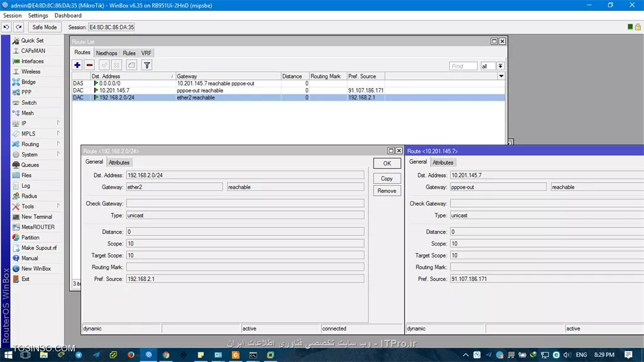
Task: Open the Partition section
Action: click(30, 237)
